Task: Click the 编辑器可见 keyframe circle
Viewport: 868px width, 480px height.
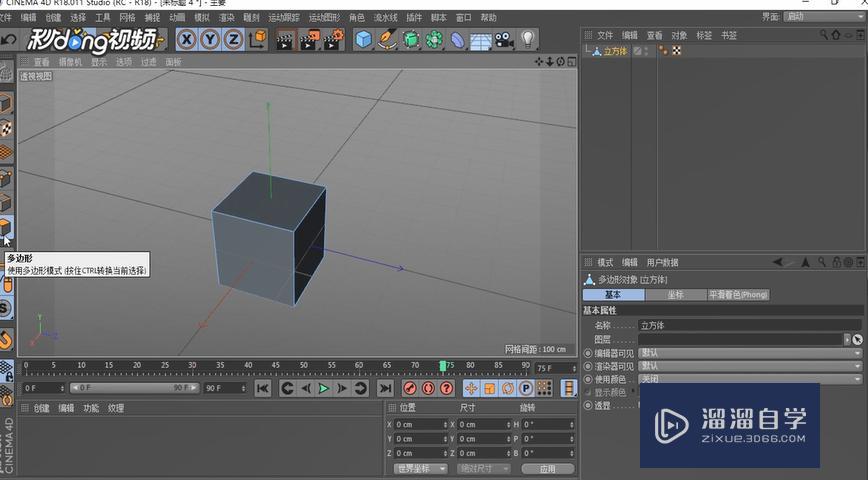Action: tap(588, 353)
